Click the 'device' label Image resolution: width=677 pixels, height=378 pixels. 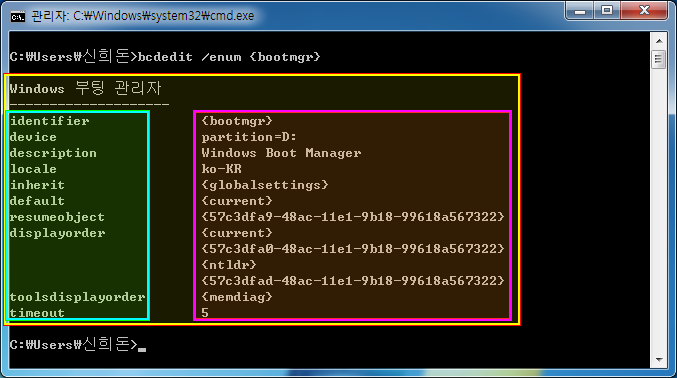pos(33,137)
